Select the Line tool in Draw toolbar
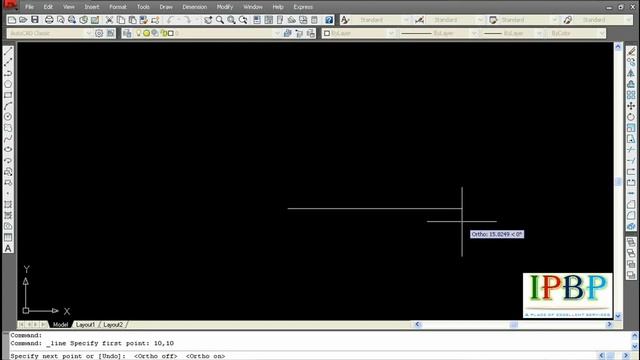Screen dimensions: 640x360 8,51
